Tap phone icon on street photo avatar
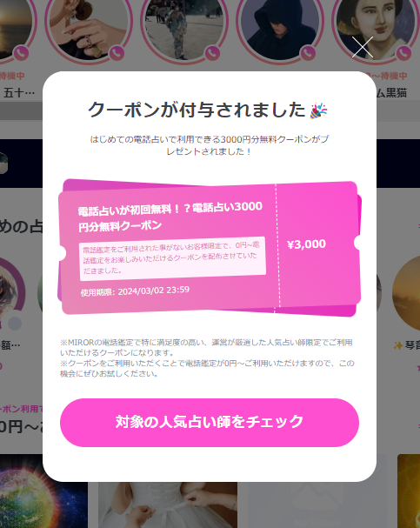The image size is (420, 528). tap(212, 53)
